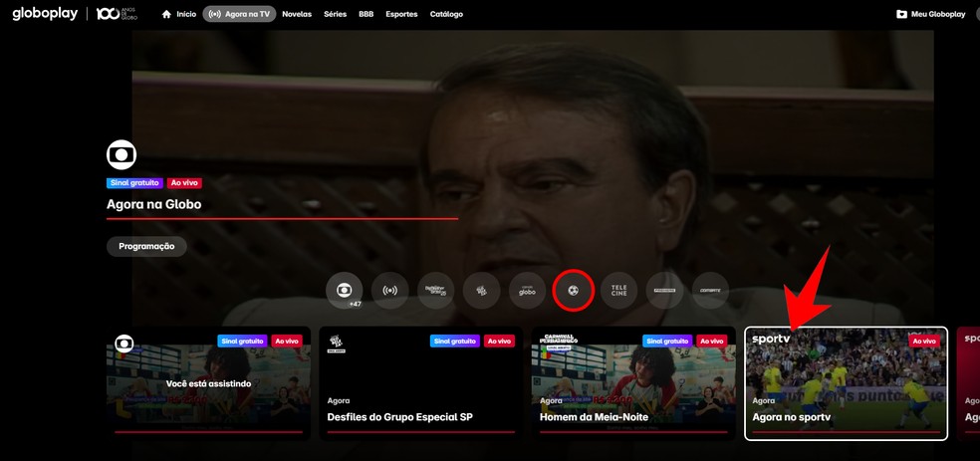
Task: Select the Big Brother Brasil channel icon
Action: click(435, 291)
